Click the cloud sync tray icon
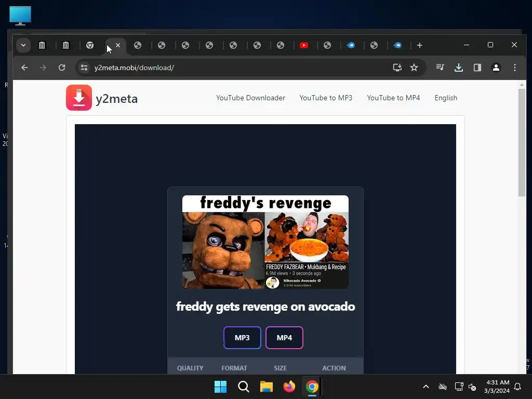The height and width of the screenshot is (399, 532). pos(443,387)
